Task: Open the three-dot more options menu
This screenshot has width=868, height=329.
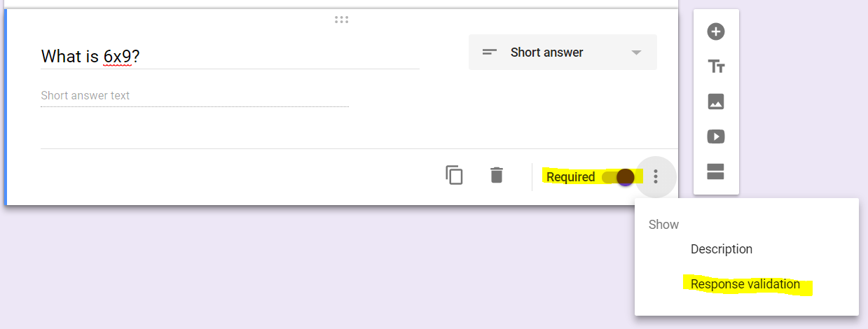Action: click(x=656, y=176)
